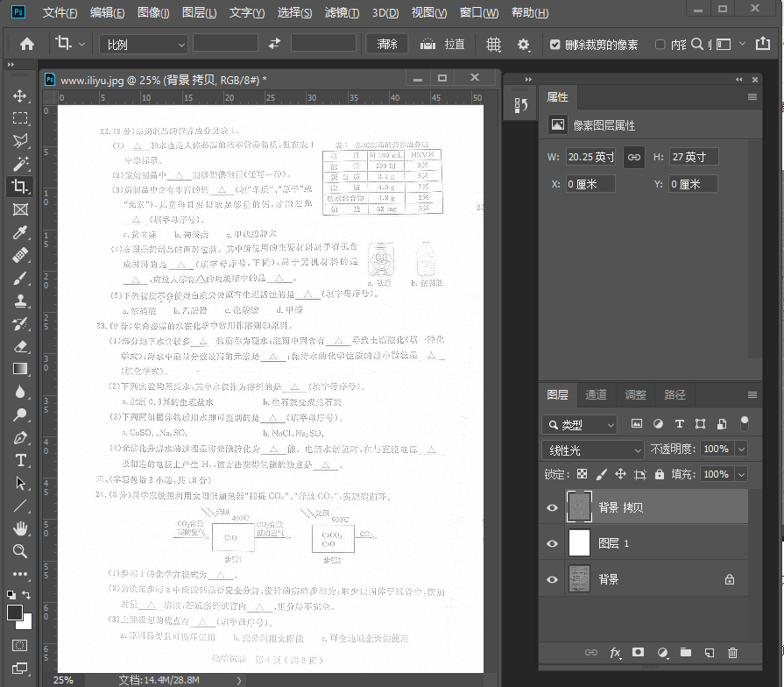Open Properties panel menu
The image size is (784, 687).
[752, 97]
